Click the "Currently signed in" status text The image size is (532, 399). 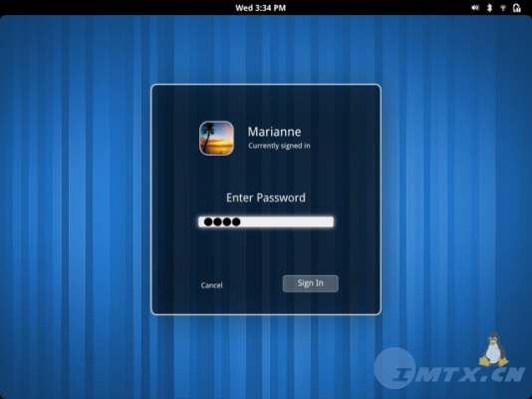pos(279,146)
